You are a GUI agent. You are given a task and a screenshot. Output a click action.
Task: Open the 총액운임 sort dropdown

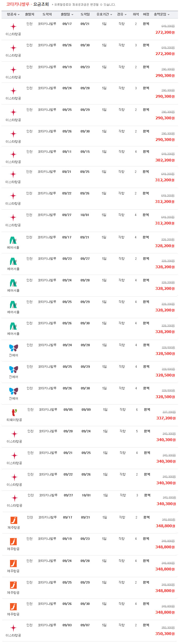[162, 14]
